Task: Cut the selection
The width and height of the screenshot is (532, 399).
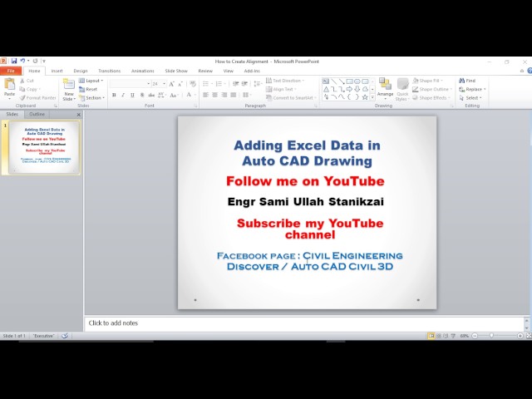Action: point(27,81)
